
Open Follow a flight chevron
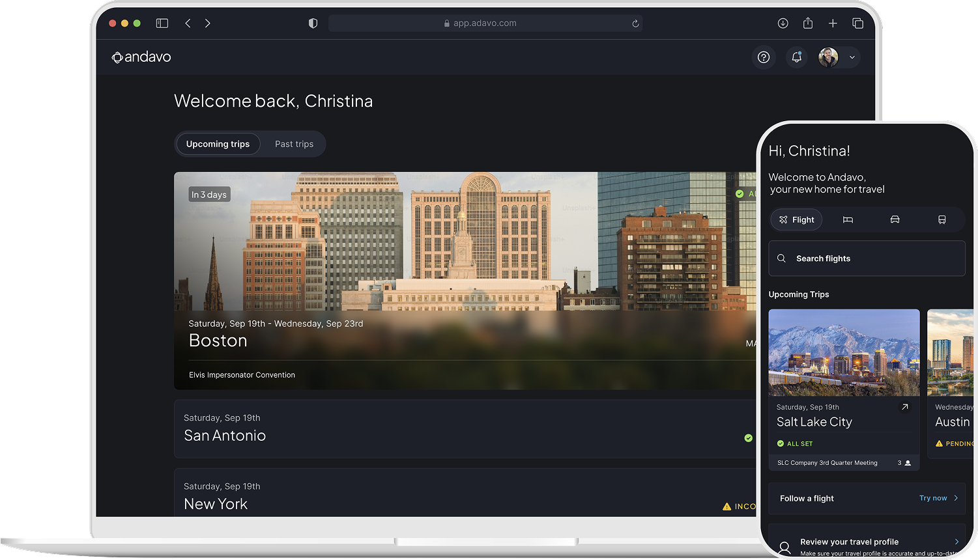(956, 498)
